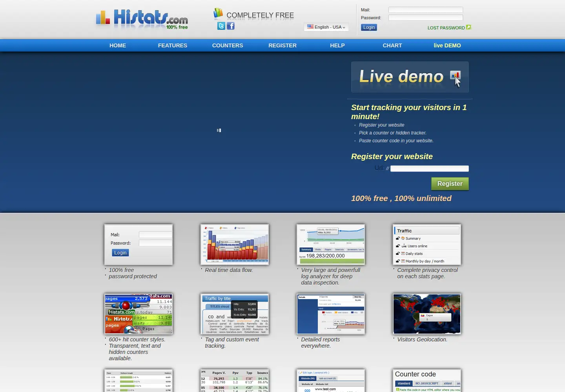Open the Traffic by title thumbnail

click(235, 314)
